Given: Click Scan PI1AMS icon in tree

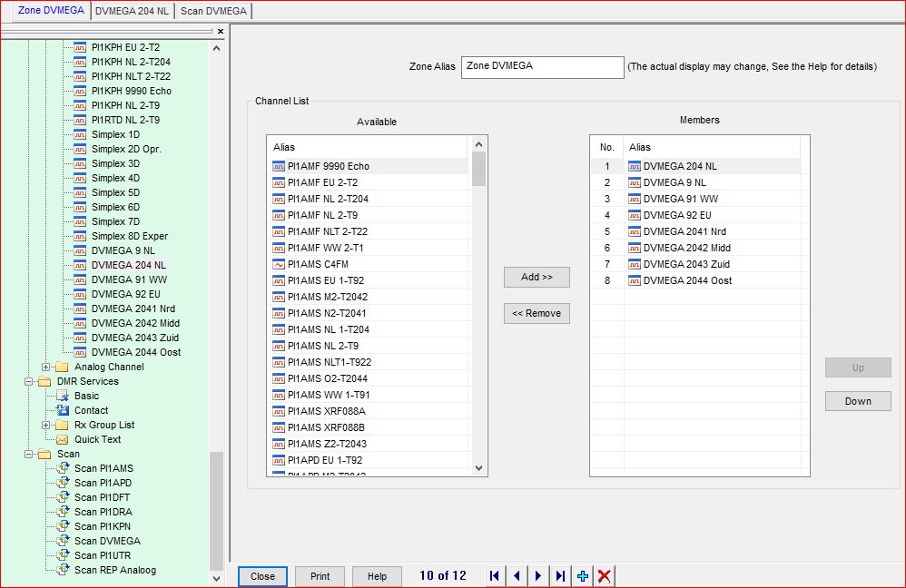Looking at the screenshot, I should coord(63,468).
